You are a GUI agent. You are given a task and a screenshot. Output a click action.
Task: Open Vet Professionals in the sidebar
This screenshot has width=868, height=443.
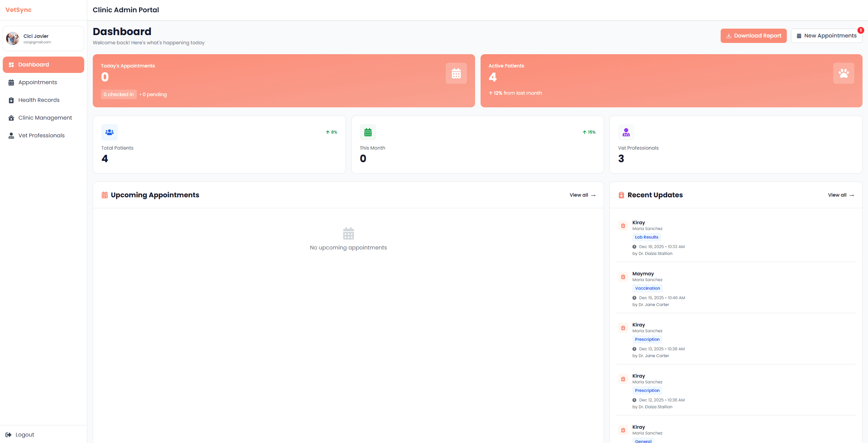[x=43, y=136]
